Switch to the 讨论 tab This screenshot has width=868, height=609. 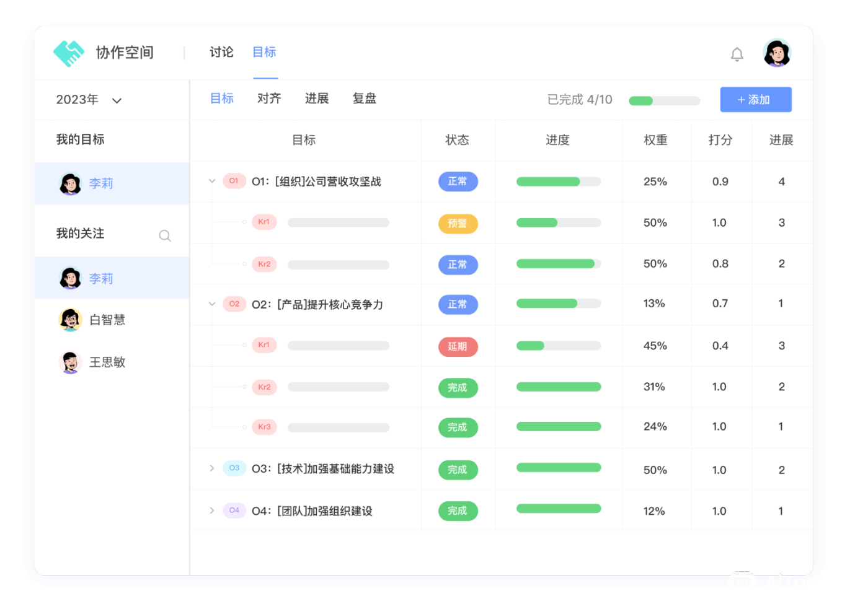coord(221,53)
